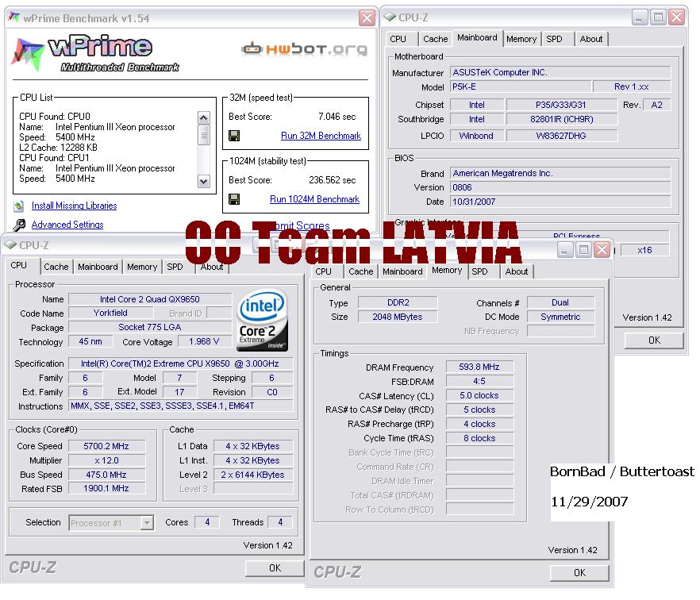700x600 pixels.
Task: Click the Advanced Settings wrench icon
Action: (19, 225)
